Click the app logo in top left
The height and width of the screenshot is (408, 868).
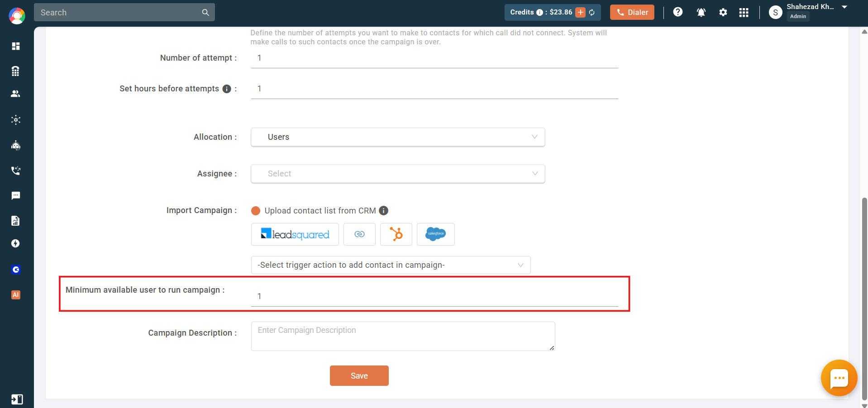[17, 16]
